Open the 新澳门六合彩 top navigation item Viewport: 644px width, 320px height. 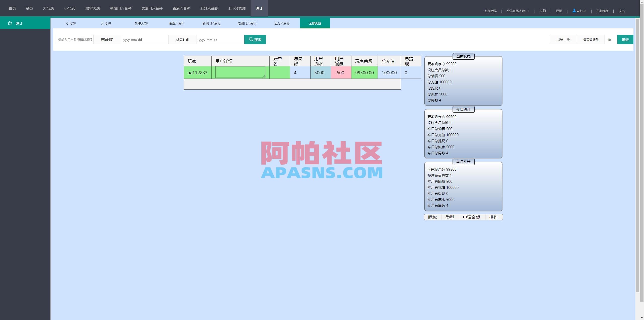pos(120,8)
